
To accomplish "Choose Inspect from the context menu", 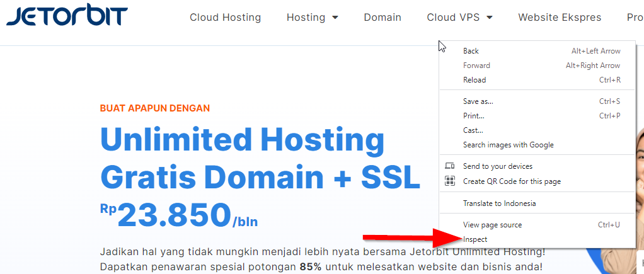I will [538, 239].
